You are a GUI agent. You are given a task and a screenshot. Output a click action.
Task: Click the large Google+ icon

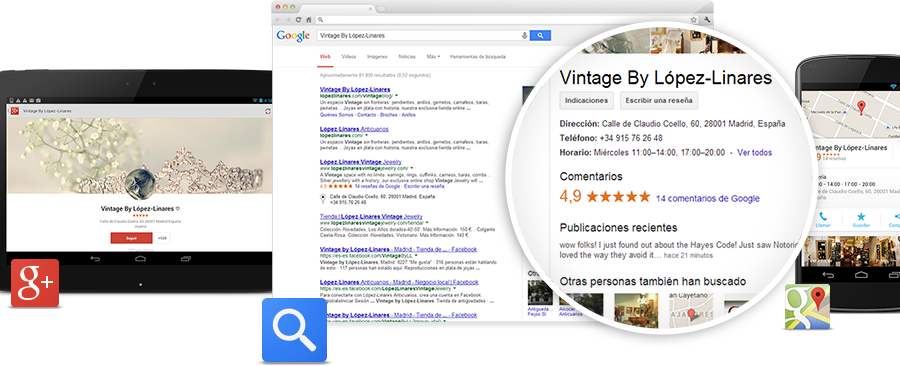point(35,283)
